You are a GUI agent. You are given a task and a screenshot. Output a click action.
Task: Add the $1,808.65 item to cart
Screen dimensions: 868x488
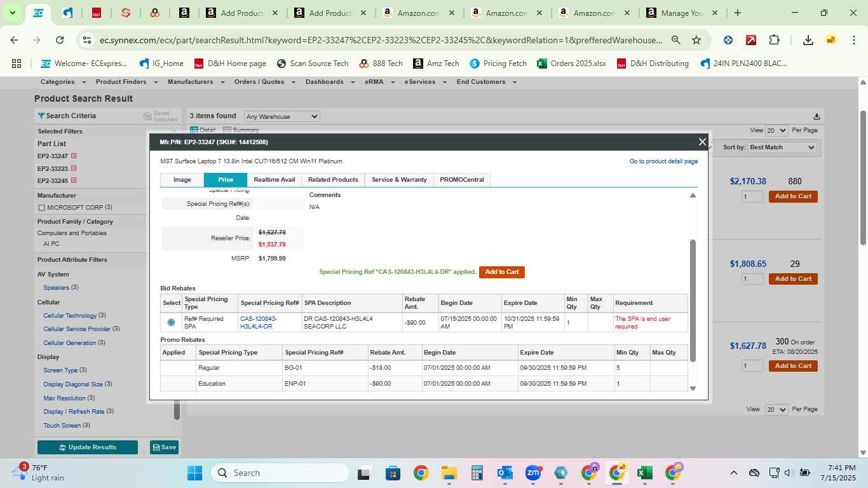pyautogui.click(x=793, y=279)
